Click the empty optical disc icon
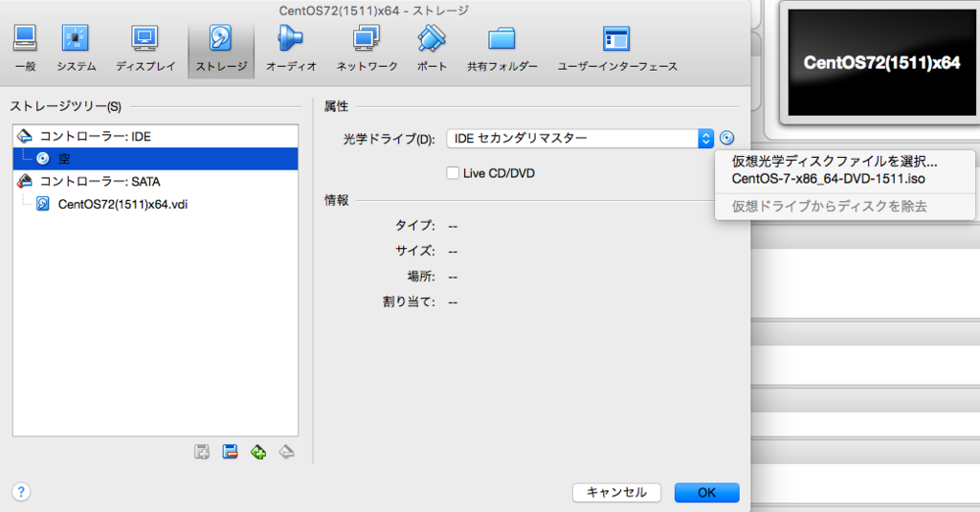The image size is (980, 512). point(42,159)
